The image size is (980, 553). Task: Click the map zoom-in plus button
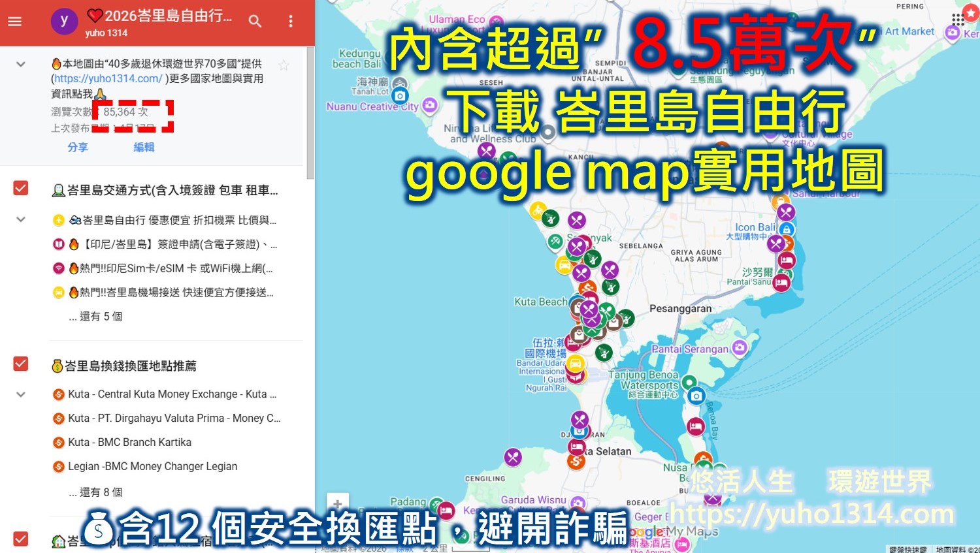[x=338, y=504]
